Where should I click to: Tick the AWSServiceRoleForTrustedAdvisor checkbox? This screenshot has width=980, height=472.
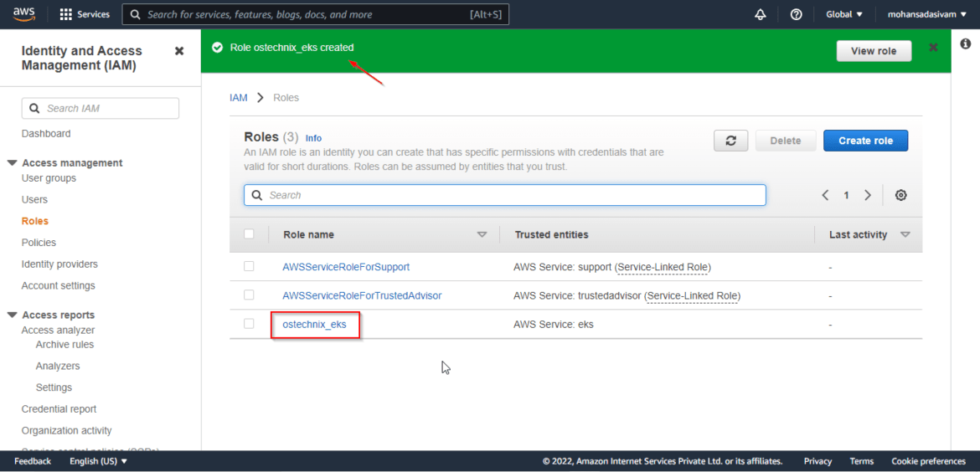tap(250, 295)
